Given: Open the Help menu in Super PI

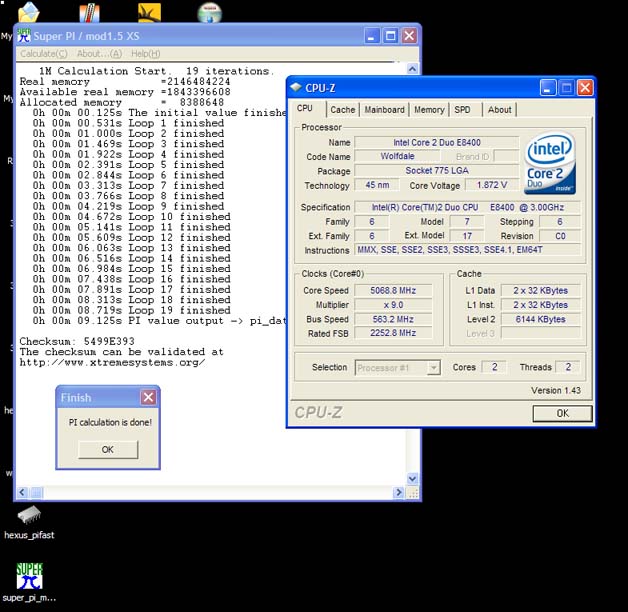Looking at the screenshot, I should tap(146, 54).
